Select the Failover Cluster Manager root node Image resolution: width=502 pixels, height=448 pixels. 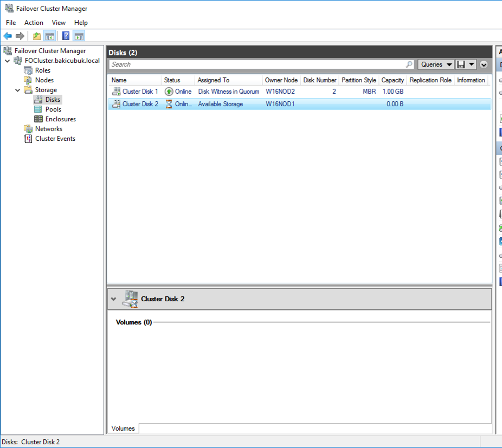click(50, 51)
